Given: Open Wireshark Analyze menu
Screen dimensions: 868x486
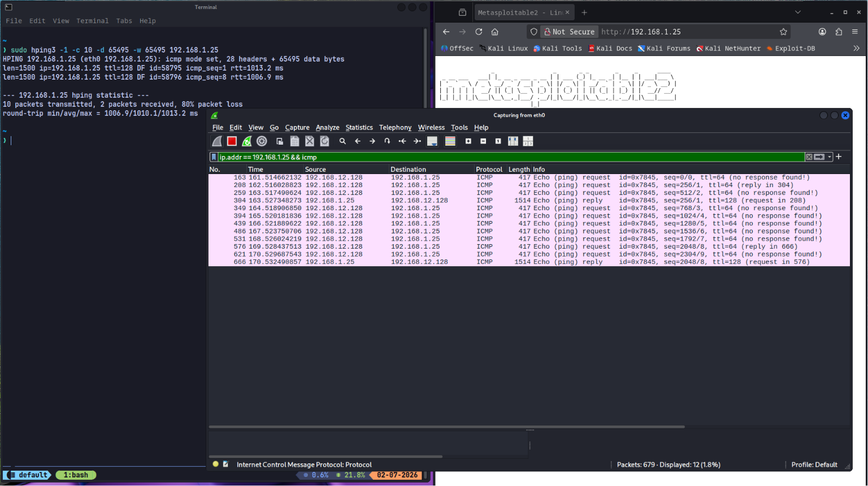Looking at the screenshot, I should [x=328, y=128].
